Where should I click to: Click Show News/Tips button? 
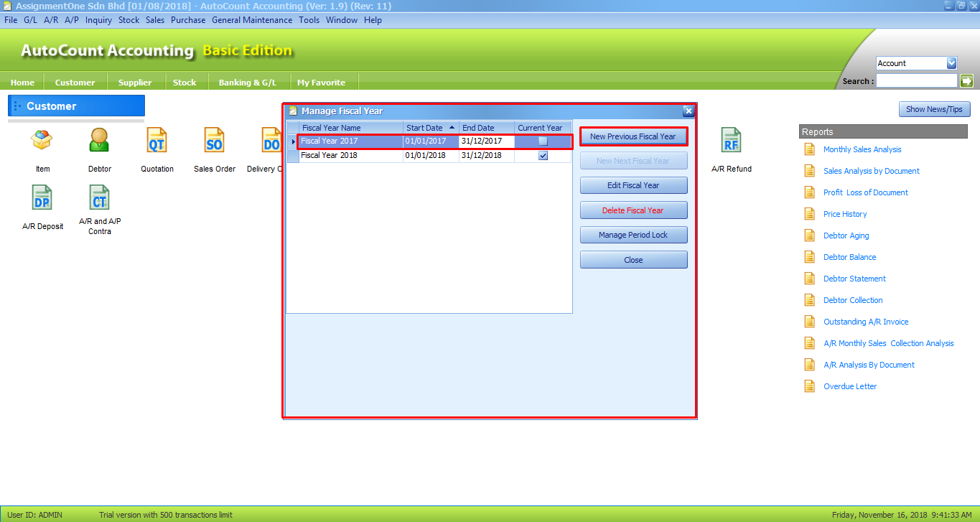pyautogui.click(x=935, y=109)
